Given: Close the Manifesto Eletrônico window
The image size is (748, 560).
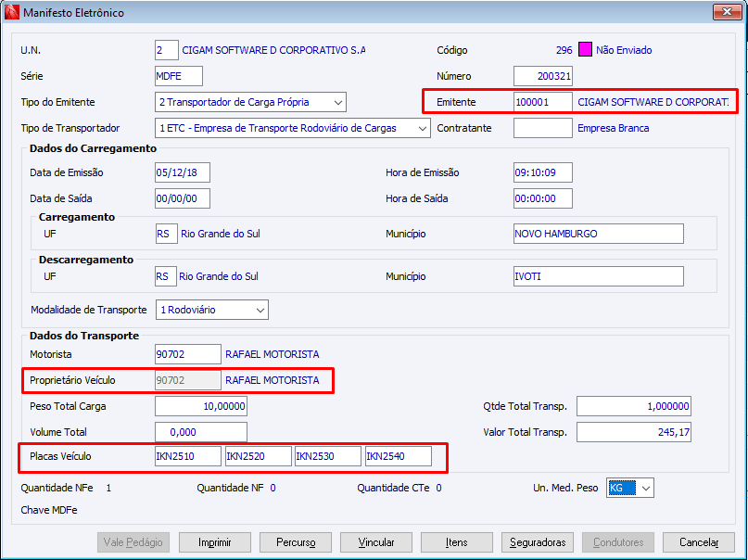Looking at the screenshot, I should [x=727, y=11].
